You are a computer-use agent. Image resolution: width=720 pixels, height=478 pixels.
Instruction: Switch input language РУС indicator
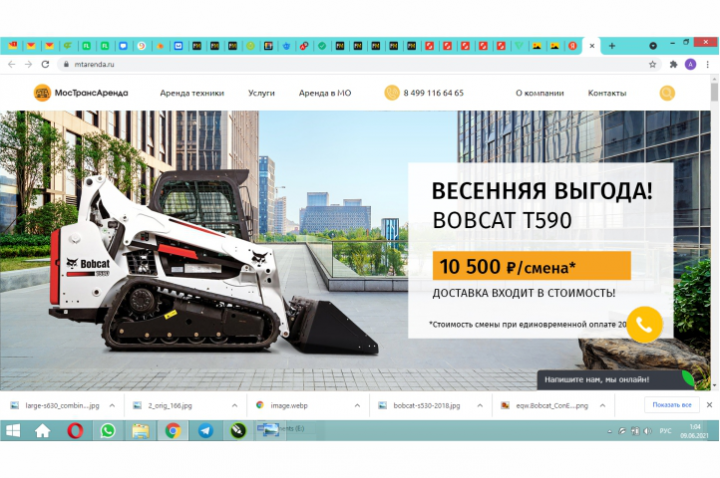click(665, 431)
